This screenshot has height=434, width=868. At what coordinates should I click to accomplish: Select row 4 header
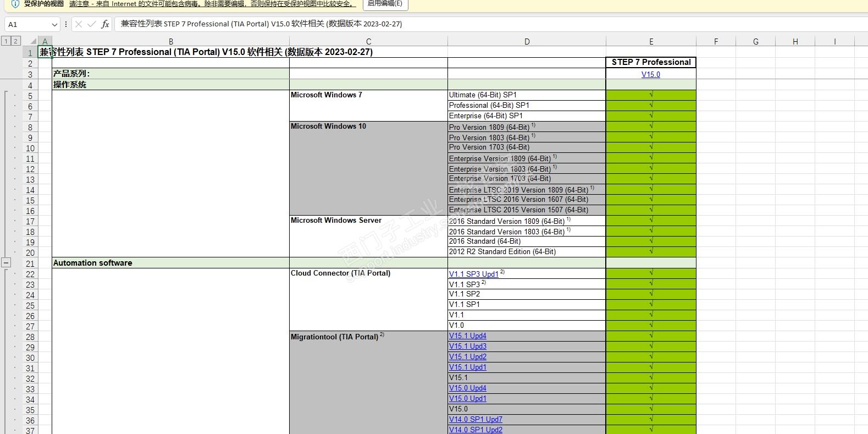[x=30, y=85]
